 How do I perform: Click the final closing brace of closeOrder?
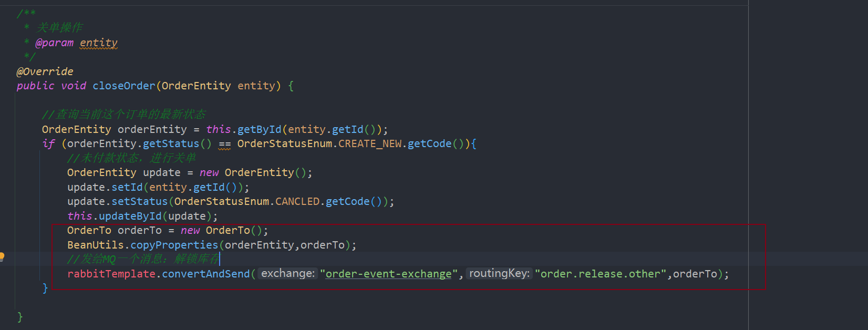(x=20, y=317)
